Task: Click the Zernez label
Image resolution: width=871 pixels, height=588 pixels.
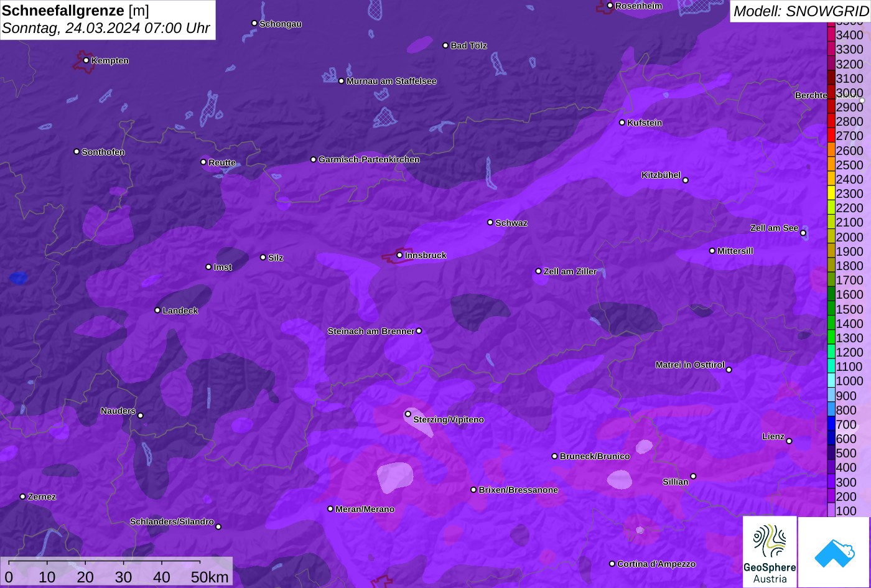Action: (x=42, y=497)
